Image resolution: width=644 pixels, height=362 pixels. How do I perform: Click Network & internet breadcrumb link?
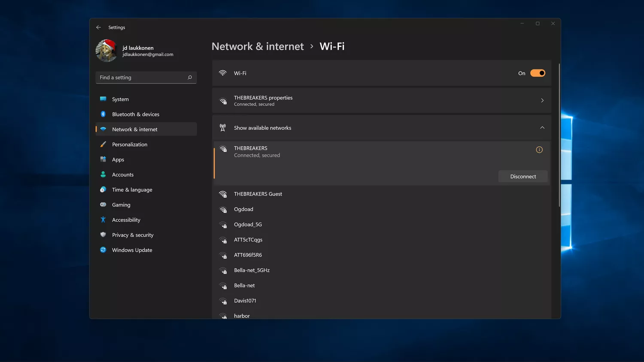coord(258,46)
